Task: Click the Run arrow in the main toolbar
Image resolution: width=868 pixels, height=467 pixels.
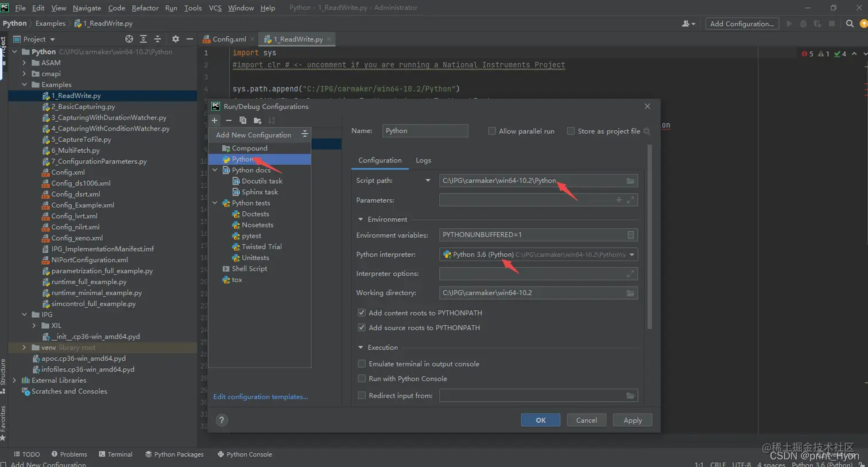Action: coord(789,24)
